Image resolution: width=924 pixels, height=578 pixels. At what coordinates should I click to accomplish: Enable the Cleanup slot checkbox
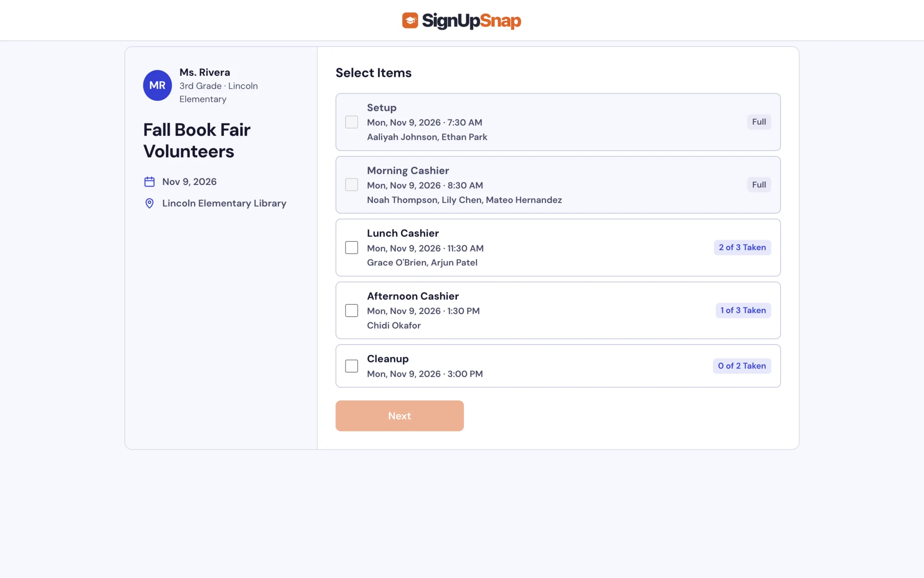click(352, 366)
